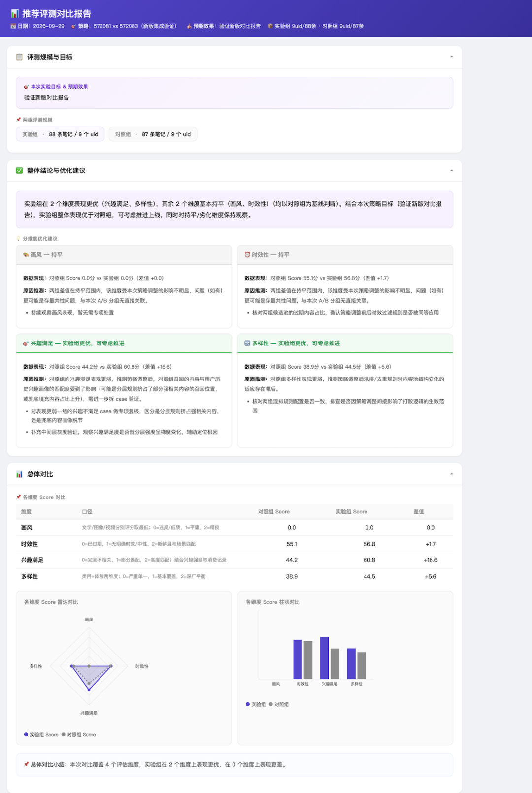Screen dimensions: 532x793
Task: Click the clock icon on the 时效性 — 持平 card
Action: point(247,255)
